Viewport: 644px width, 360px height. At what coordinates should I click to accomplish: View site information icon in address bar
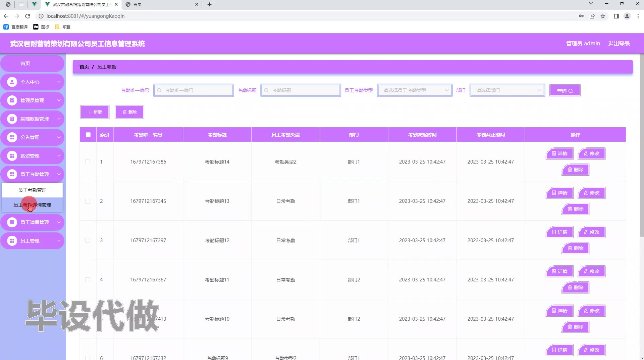(x=41, y=16)
